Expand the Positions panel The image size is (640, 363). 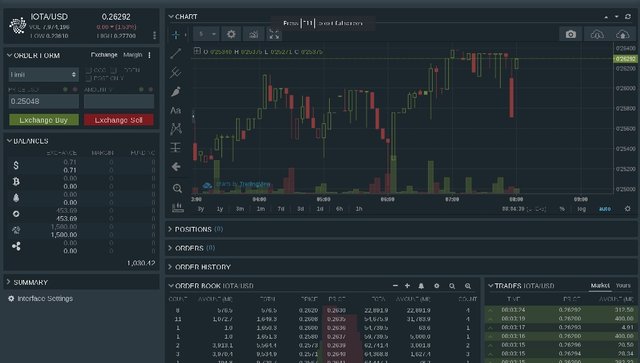pyautogui.click(x=170, y=229)
